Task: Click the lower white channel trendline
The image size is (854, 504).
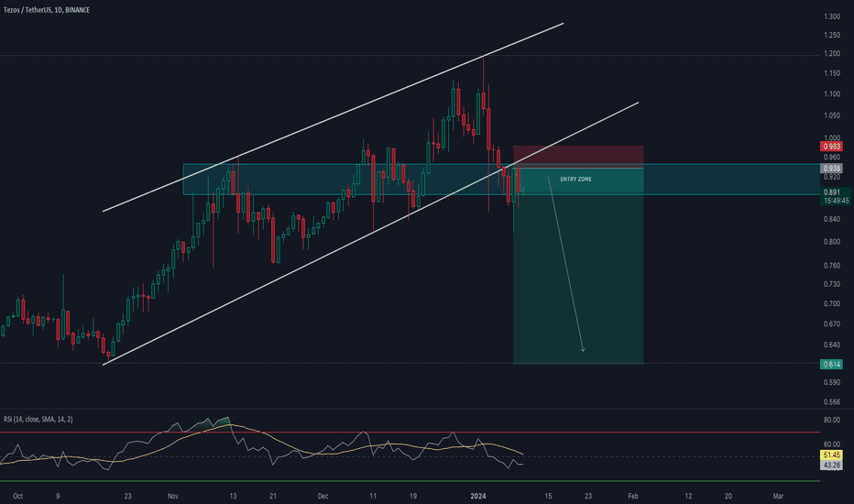Action: pyautogui.click(x=370, y=233)
